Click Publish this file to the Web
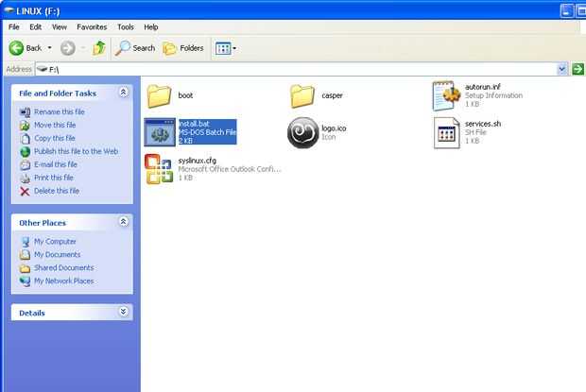The width and height of the screenshot is (586, 392). [76, 151]
